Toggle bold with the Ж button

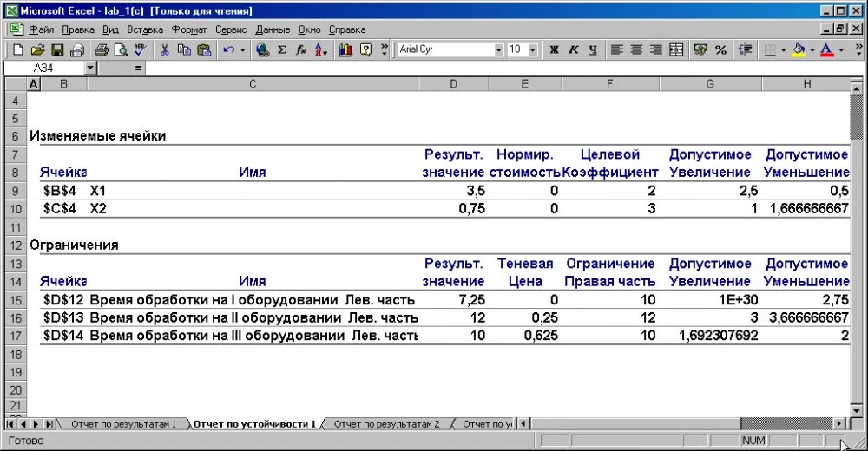(554, 49)
